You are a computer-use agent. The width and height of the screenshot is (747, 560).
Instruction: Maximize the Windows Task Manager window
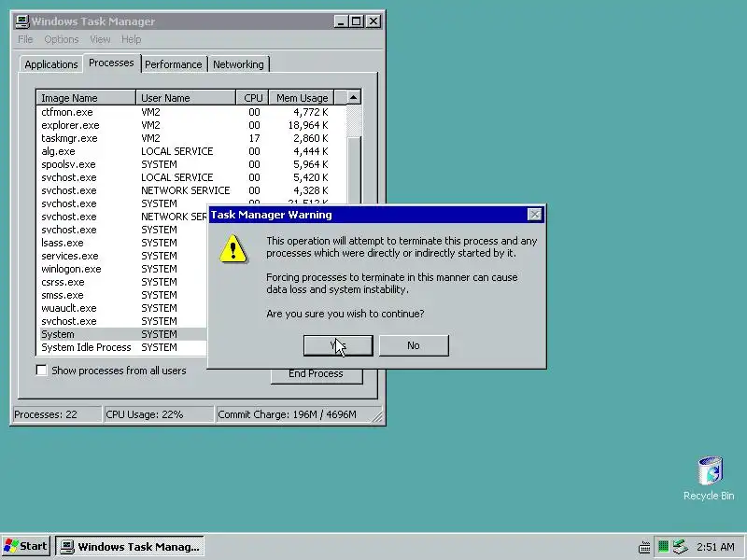(356, 21)
